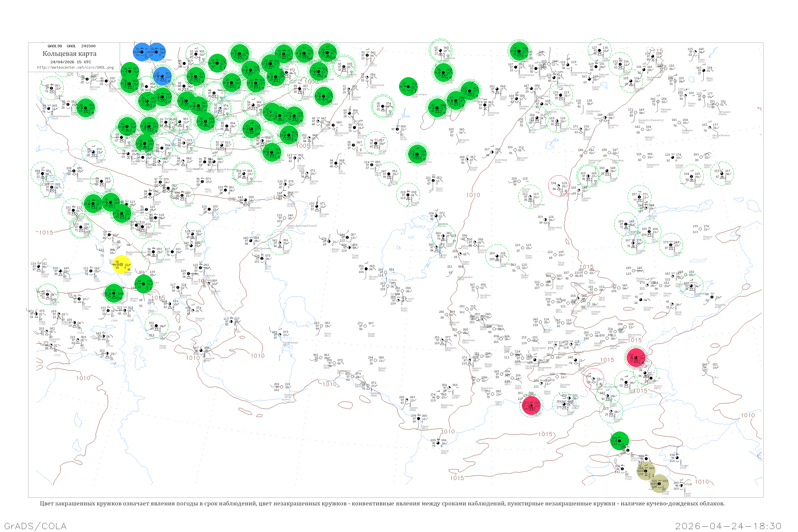Click the Cherat 41565 station symbol
The image size is (798, 532).
coord(622,468)
